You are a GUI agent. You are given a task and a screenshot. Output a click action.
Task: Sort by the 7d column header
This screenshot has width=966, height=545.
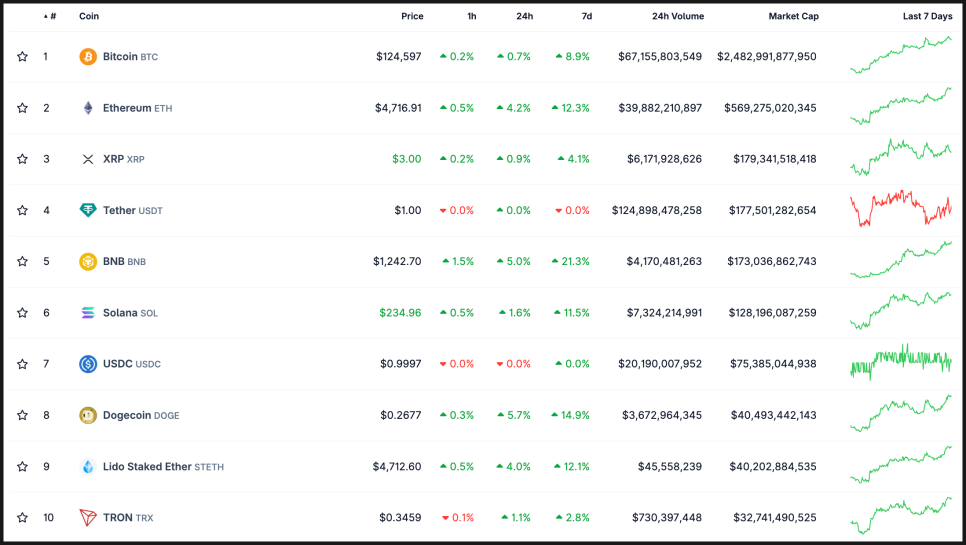pos(586,16)
